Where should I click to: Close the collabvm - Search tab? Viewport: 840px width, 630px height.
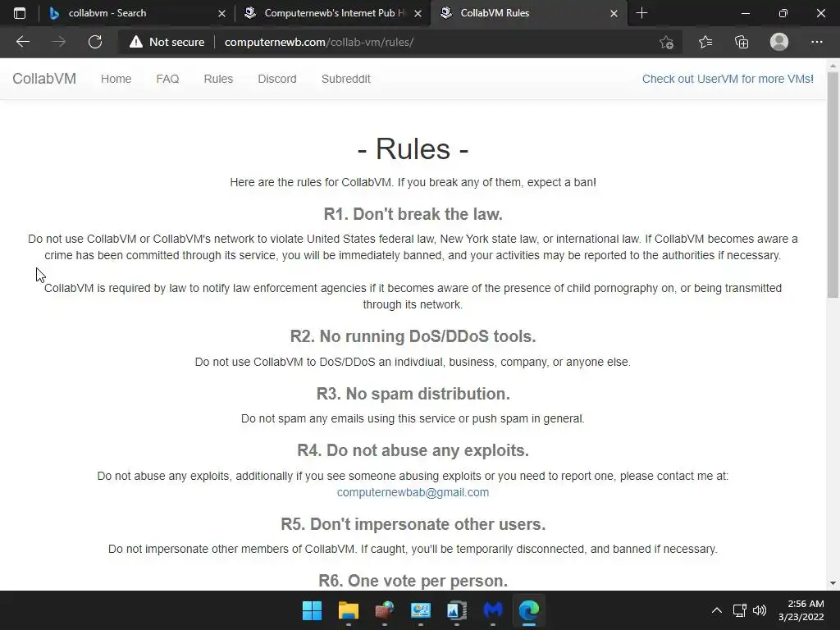tap(221, 13)
